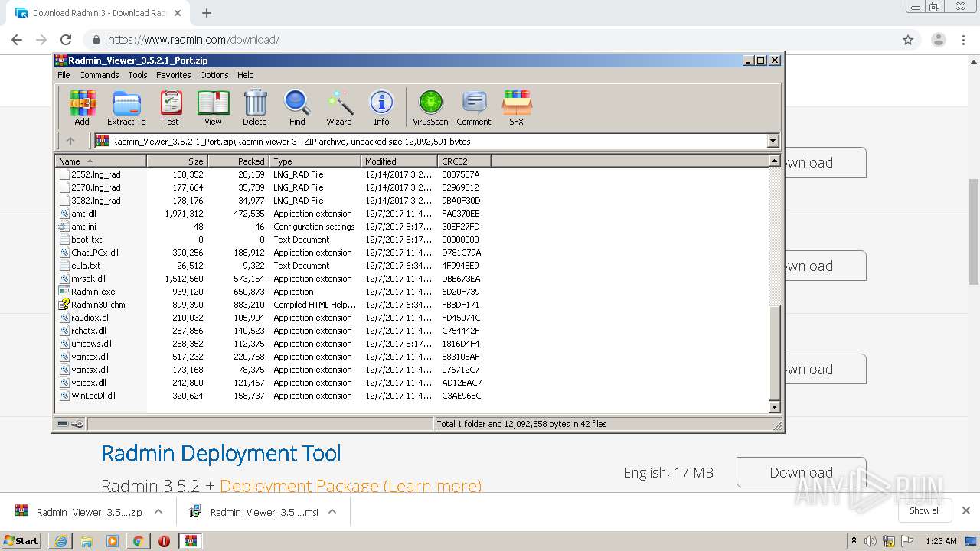Viewport: 980px width, 551px height.
Task: Select voicex.dll file
Action: pyautogui.click(x=89, y=383)
